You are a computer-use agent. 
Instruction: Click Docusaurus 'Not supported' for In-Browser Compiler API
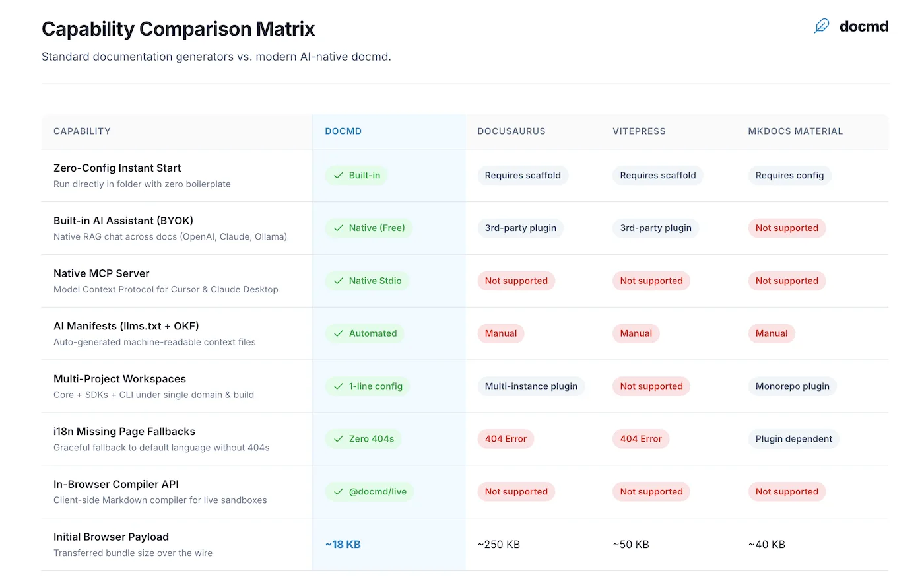[516, 492]
